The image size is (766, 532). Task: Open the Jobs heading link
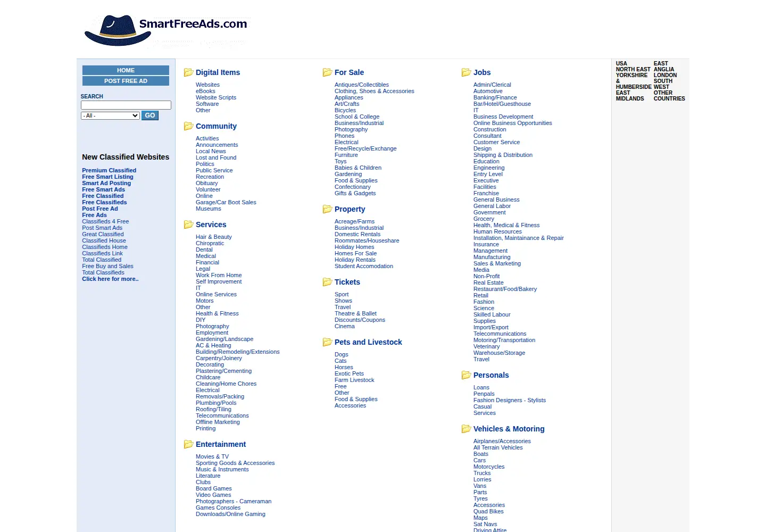(x=482, y=72)
